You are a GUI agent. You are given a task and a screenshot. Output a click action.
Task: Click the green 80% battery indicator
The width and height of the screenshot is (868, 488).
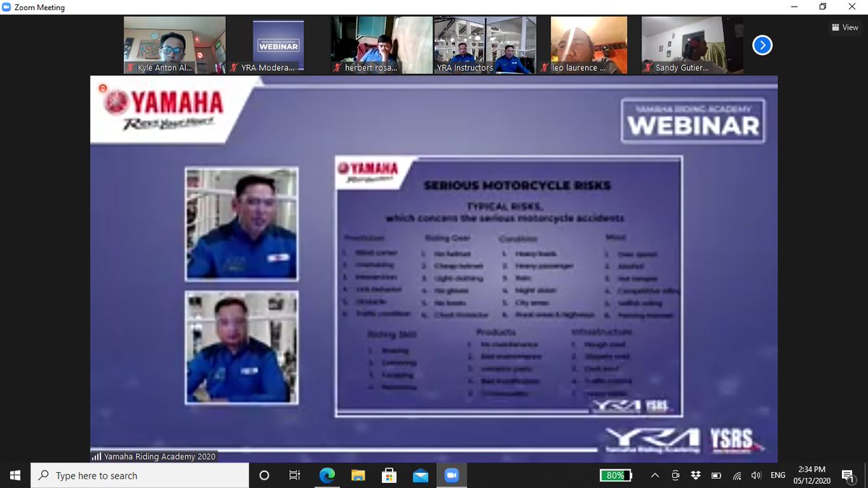click(617, 475)
